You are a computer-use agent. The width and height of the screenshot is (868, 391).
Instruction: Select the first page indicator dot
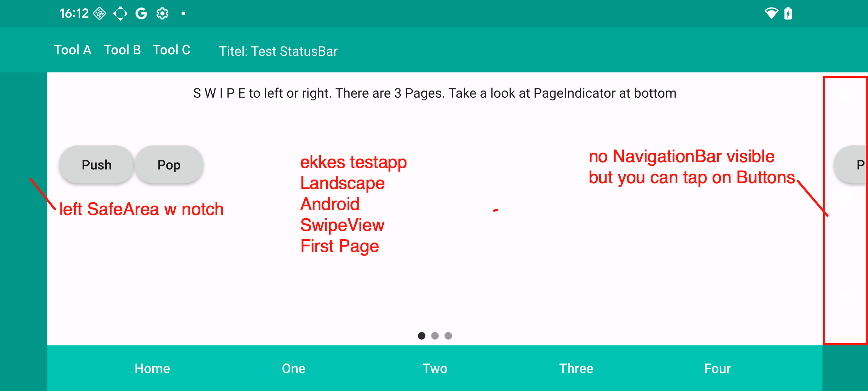click(x=422, y=336)
